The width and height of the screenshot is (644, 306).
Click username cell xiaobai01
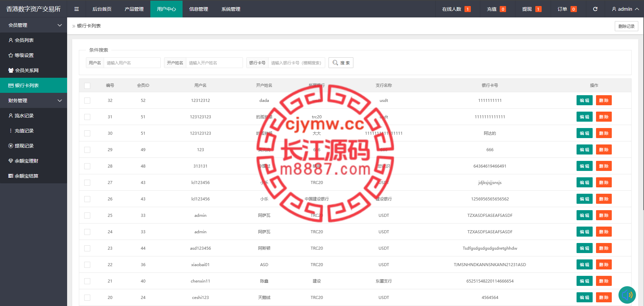tap(200, 265)
